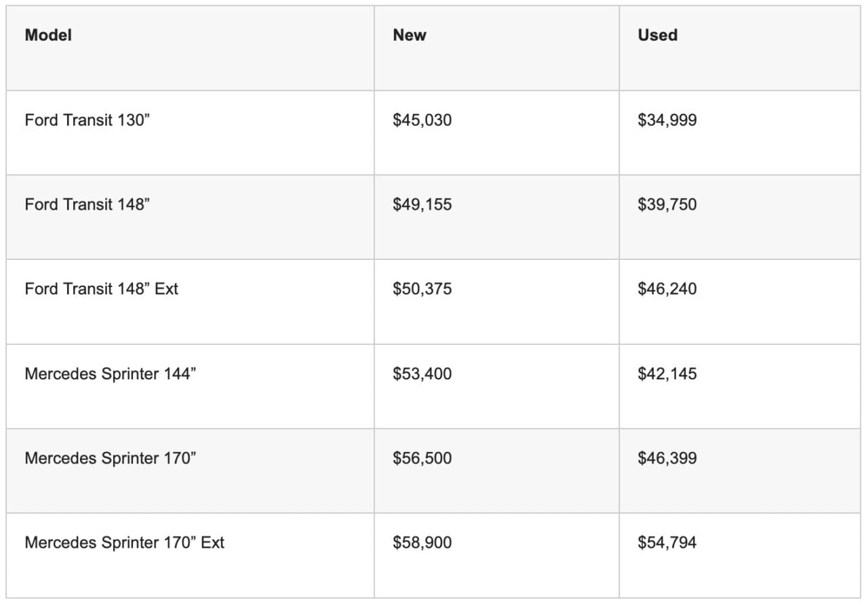Click the $53,400 new price
The height and width of the screenshot is (606, 868).
tap(422, 374)
